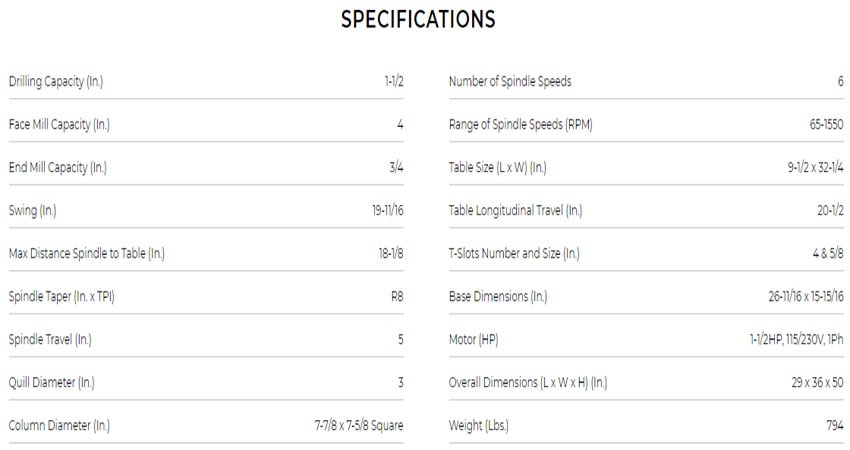Click the Drilling Capacity (In.) label
The width and height of the screenshot is (850, 450).
tap(55, 82)
